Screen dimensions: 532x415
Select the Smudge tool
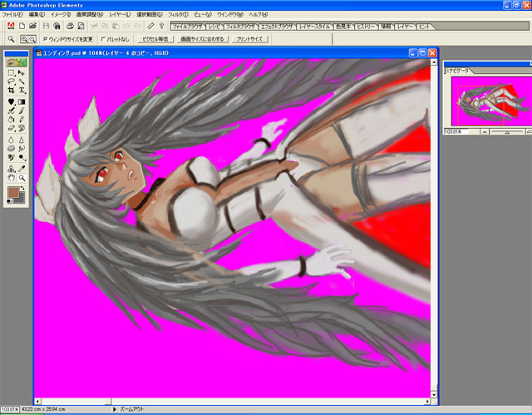(x=22, y=148)
